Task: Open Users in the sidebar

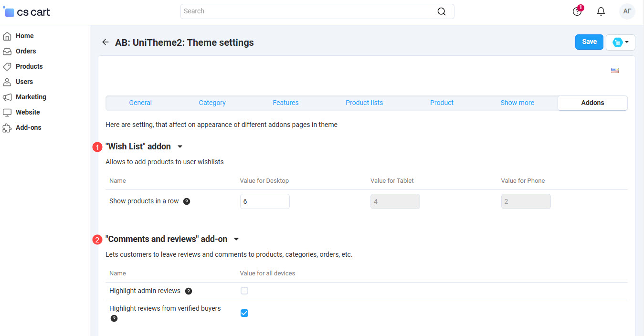Action: click(24, 82)
